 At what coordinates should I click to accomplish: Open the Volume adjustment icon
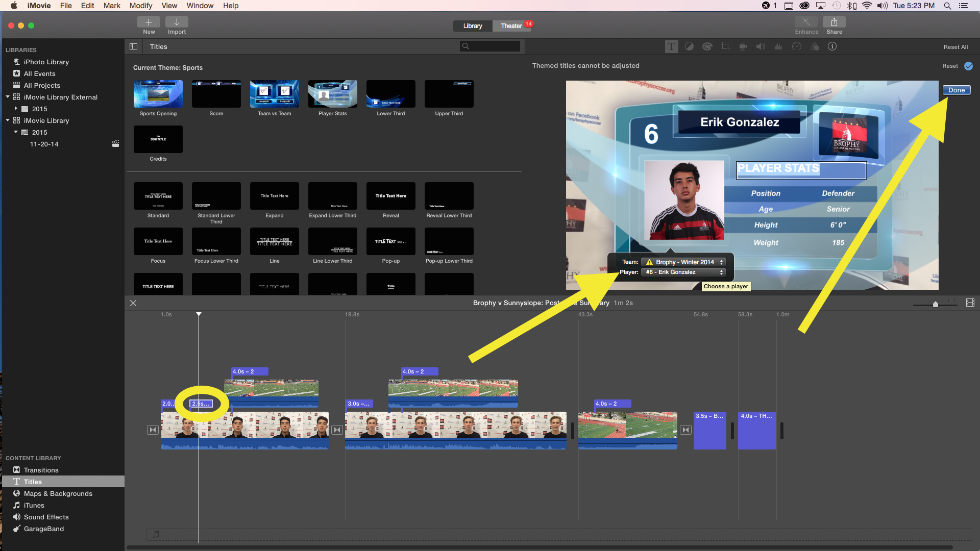pos(761,46)
